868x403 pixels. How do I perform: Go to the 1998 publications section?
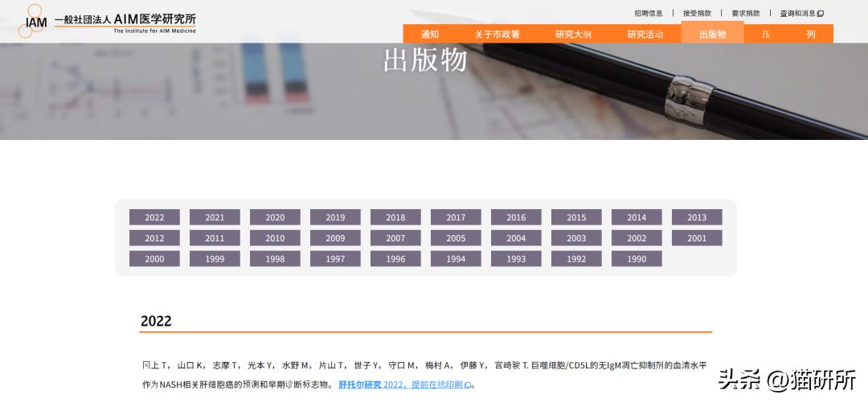(275, 259)
